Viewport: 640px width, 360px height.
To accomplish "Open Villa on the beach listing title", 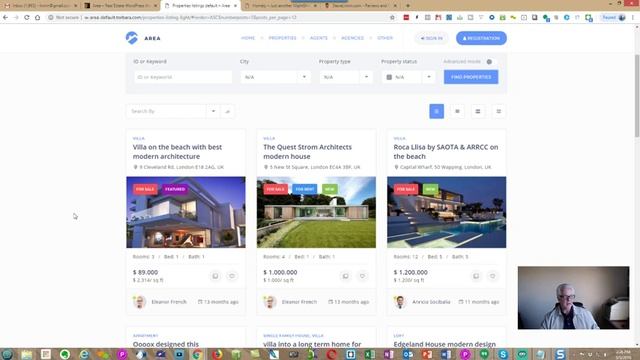I will [x=177, y=151].
